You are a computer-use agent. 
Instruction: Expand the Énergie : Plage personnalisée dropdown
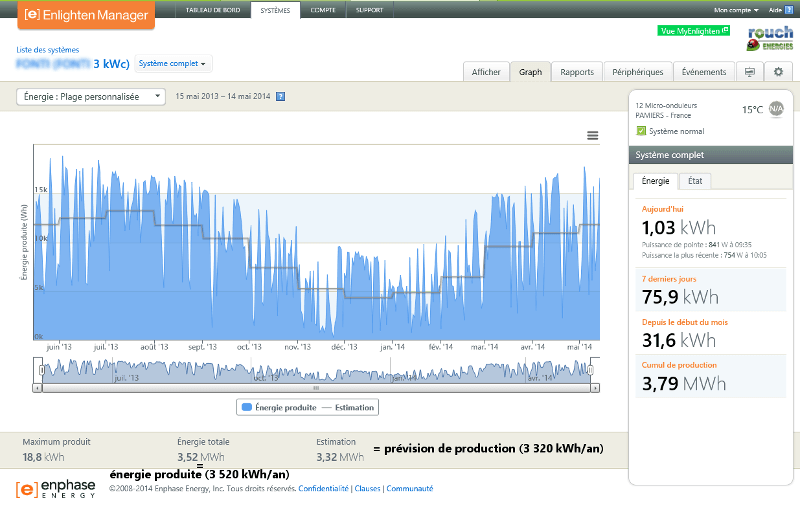(92, 97)
